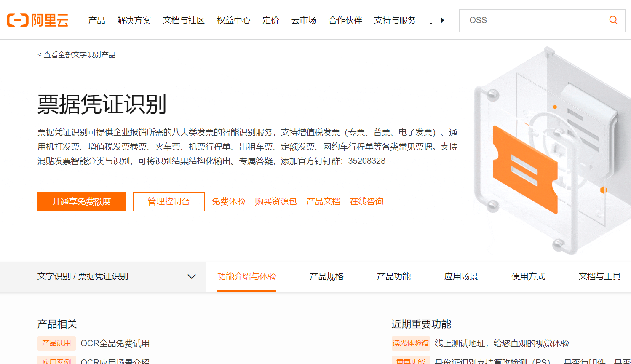Screen dimensions: 631x364
Task: Open the 合作伙伴 menu
Action: coord(345,20)
